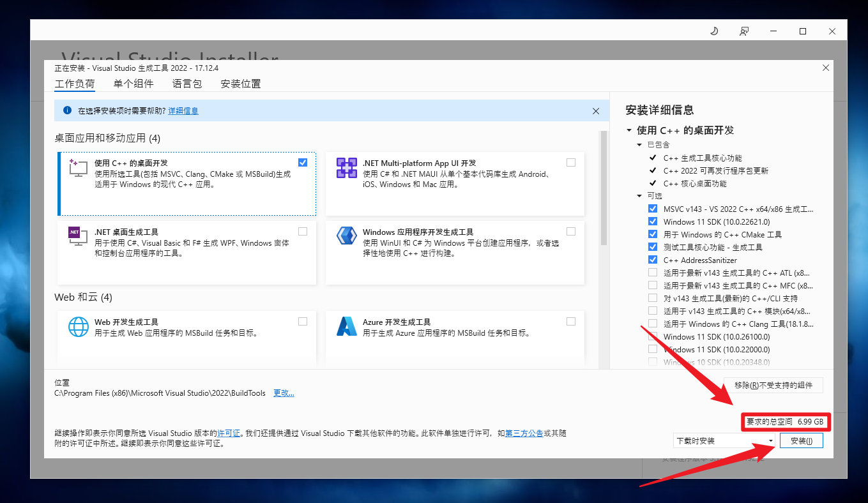Click the Web development build tools globe icon
The width and height of the screenshot is (868, 503).
tap(78, 327)
